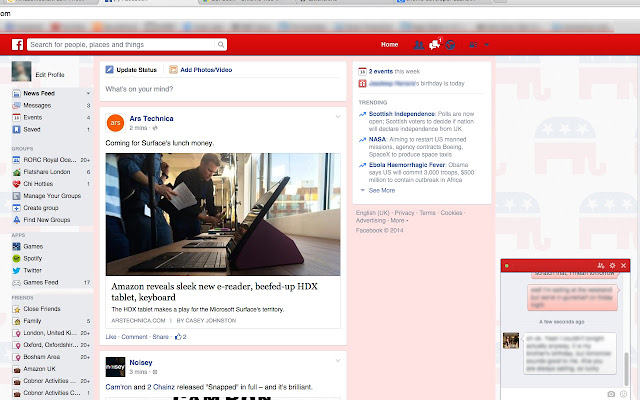Click Find New Groups
The height and width of the screenshot is (400, 640).
click(47, 220)
